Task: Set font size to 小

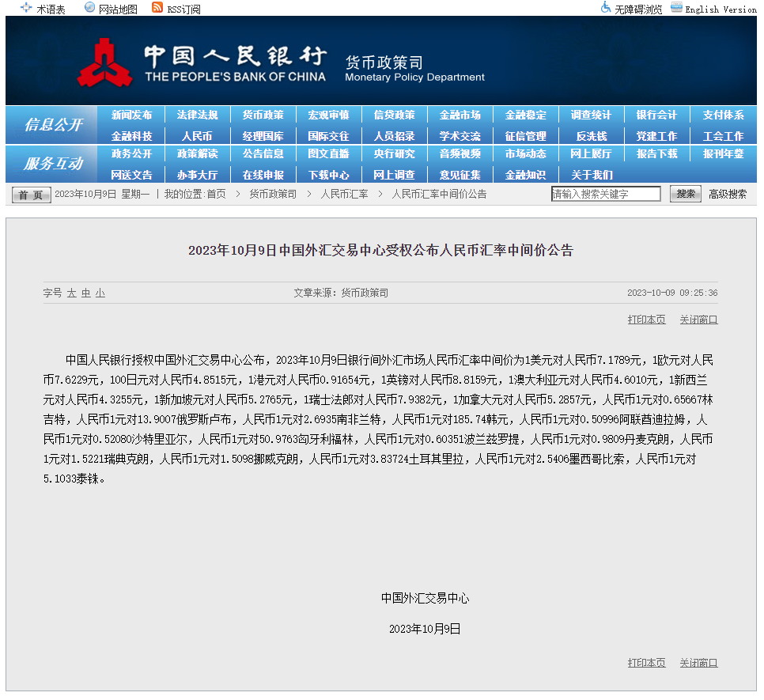Action: pyautogui.click(x=100, y=293)
